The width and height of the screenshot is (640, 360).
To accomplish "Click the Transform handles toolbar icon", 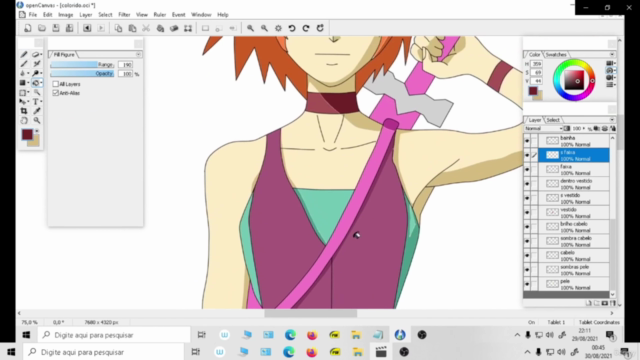I will click(188, 28).
